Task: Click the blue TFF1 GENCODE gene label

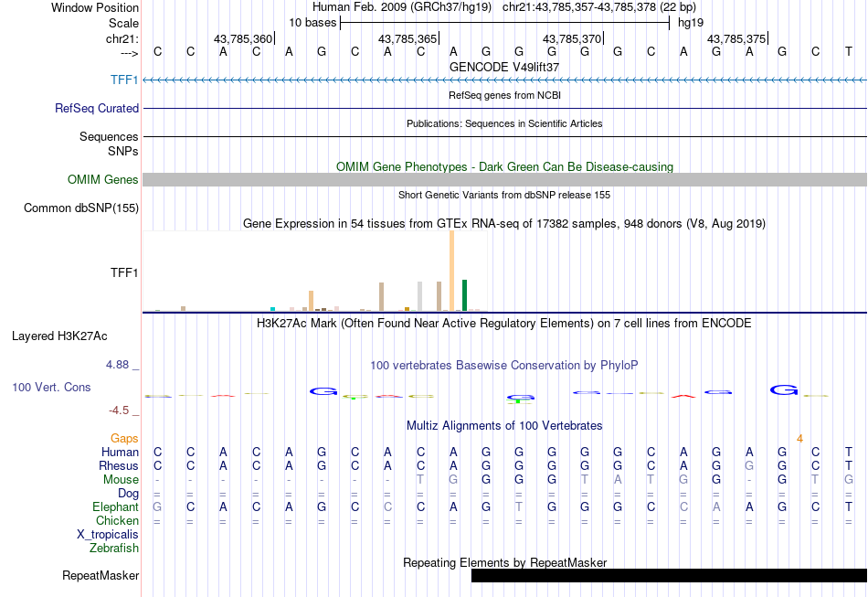Action: click(124, 80)
